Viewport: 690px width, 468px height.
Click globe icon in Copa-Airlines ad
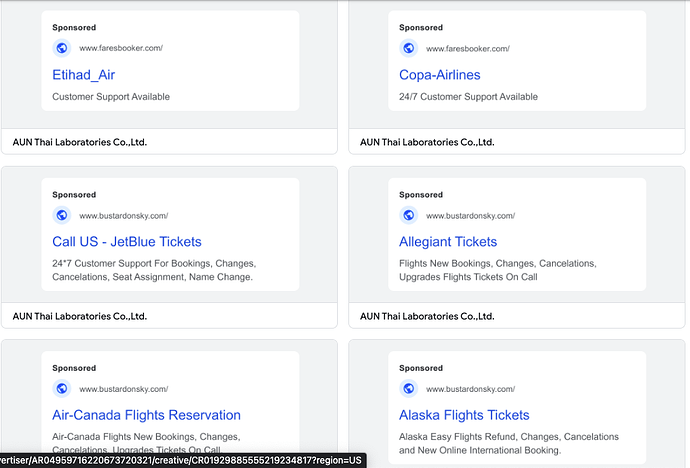point(408,48)
